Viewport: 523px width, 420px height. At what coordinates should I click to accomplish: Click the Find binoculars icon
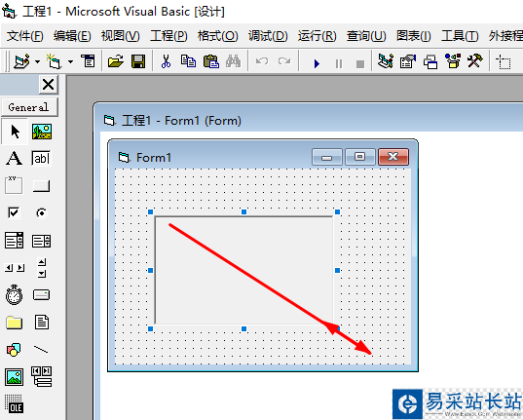tap(233, 61)
